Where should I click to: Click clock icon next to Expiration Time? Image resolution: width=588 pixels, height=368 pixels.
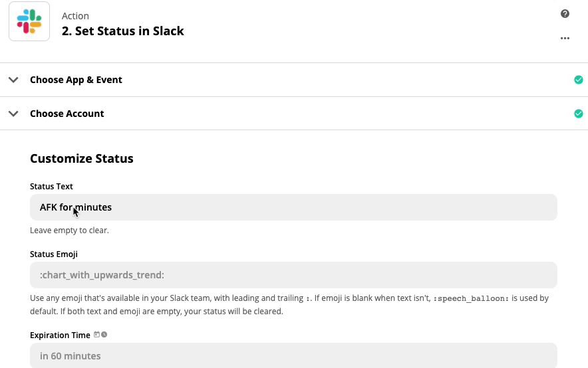click(104, 335)
